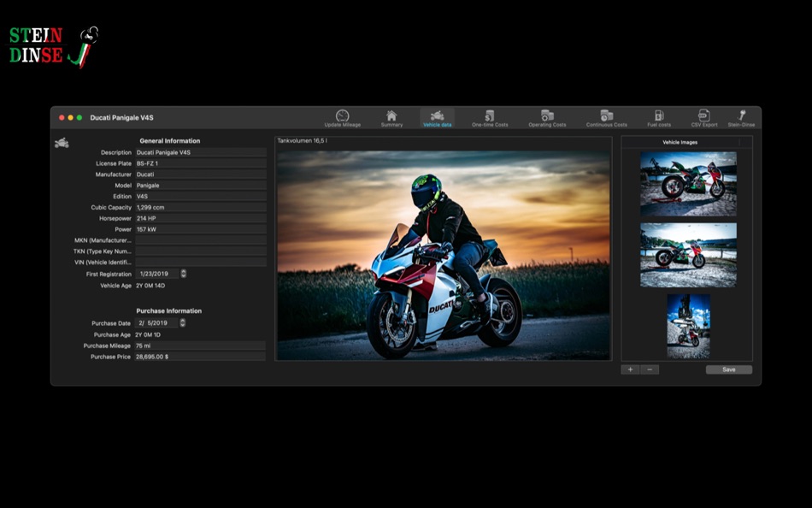
Task: Click the empty VIN field
Action: click(200, 262)
